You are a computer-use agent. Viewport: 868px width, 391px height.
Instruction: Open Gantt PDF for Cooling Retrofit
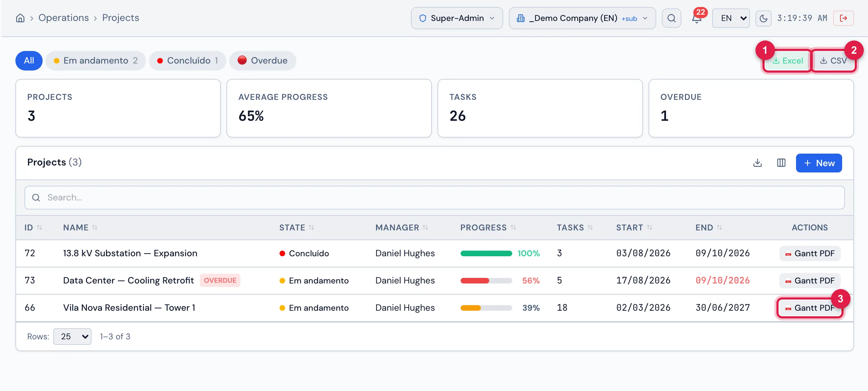(810, 281)
